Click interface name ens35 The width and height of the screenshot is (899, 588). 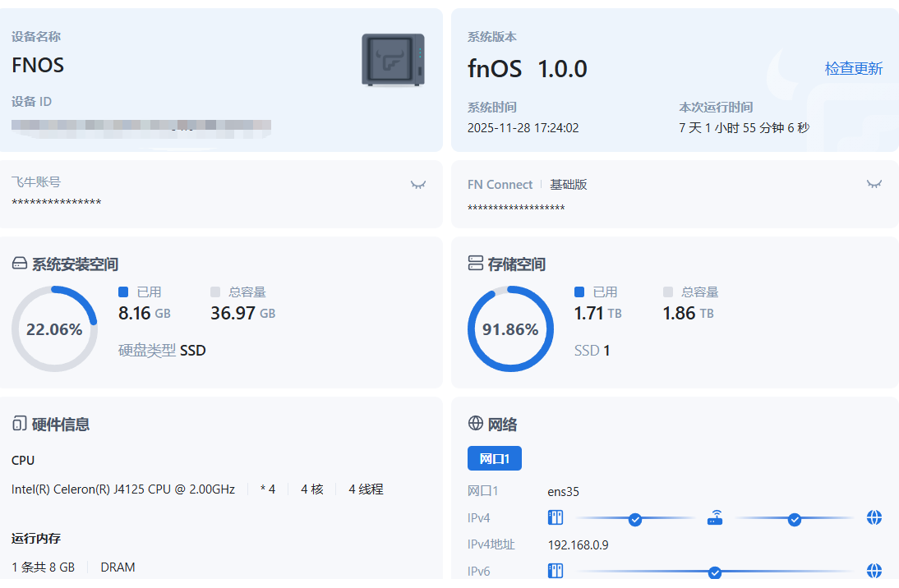click(563, 492)
